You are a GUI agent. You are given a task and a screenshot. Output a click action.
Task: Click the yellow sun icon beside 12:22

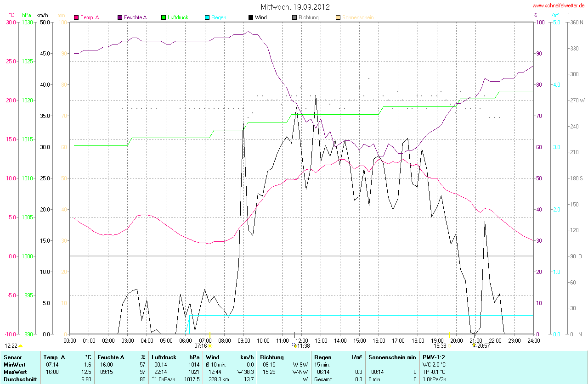21,346
